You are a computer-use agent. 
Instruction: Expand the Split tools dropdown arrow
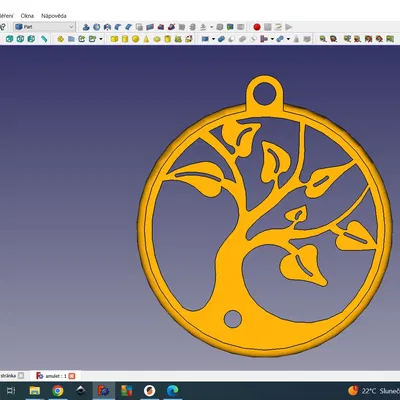pyautogui.click(x=288, y=39)
